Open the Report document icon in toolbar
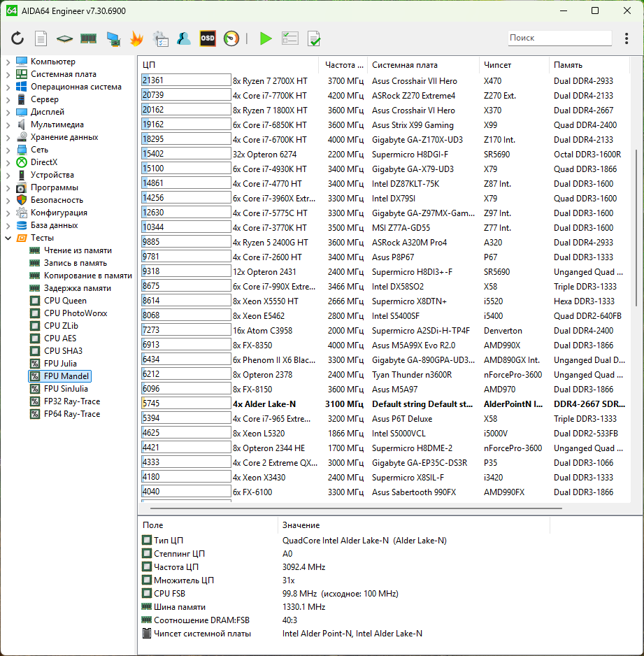The height and width of the screenshot is (656, 644). pyautogui.click(x=41, y=38)
